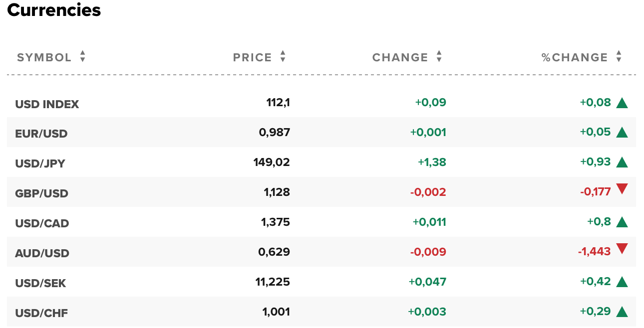Sort table by the PRICE column header
Image resolution: width=644 pixels, height=328 pixels.
(x=252, y=57)
